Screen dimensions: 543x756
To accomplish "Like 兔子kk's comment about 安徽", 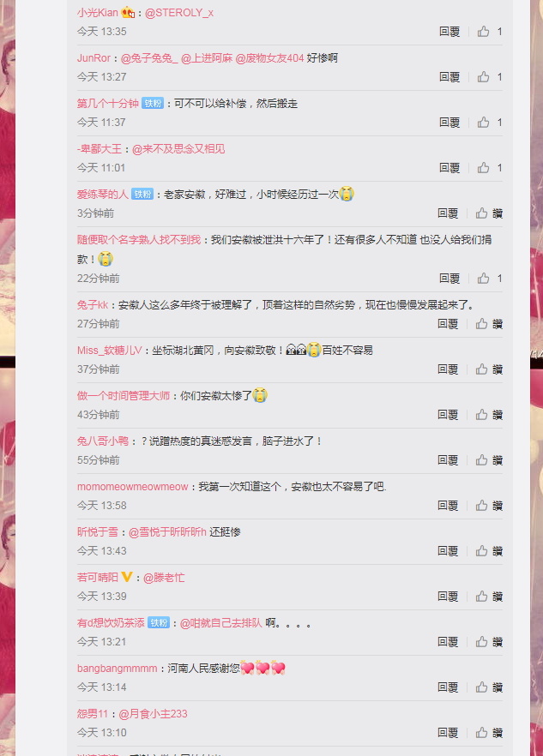I will pos(482,324).
